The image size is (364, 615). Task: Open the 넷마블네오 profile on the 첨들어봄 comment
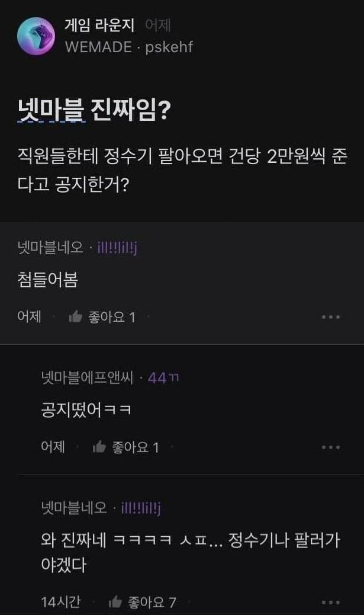point(51,248)
